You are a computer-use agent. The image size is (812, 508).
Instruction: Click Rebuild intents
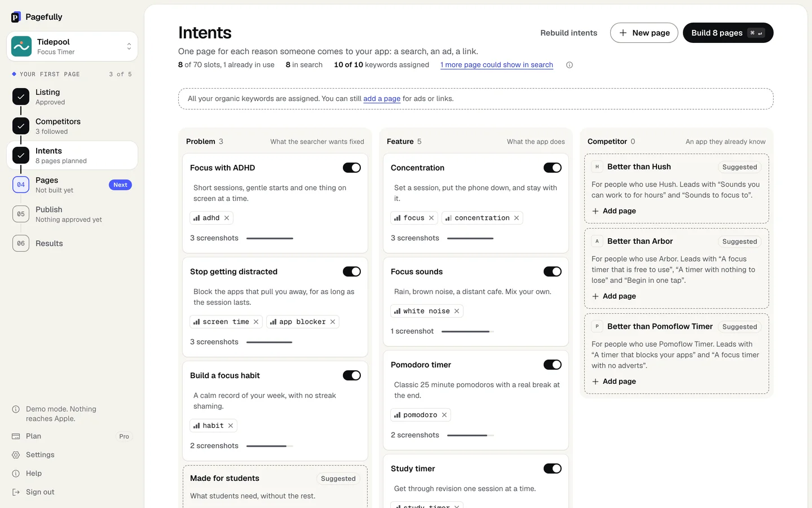[x=568, y=33]
